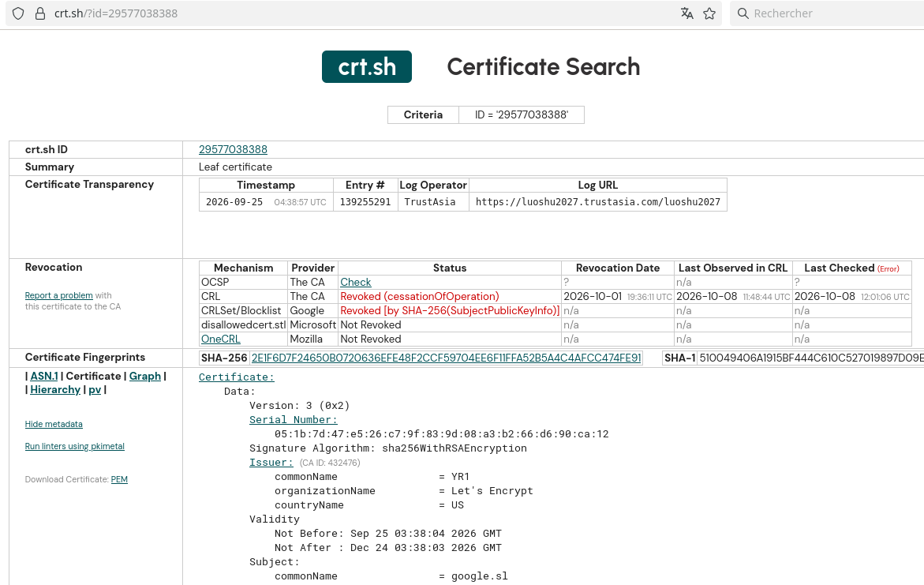The width and height of the screenshot is (924, 585).
Task: Switch to ASN.1 view
Action: coord(44,377)
